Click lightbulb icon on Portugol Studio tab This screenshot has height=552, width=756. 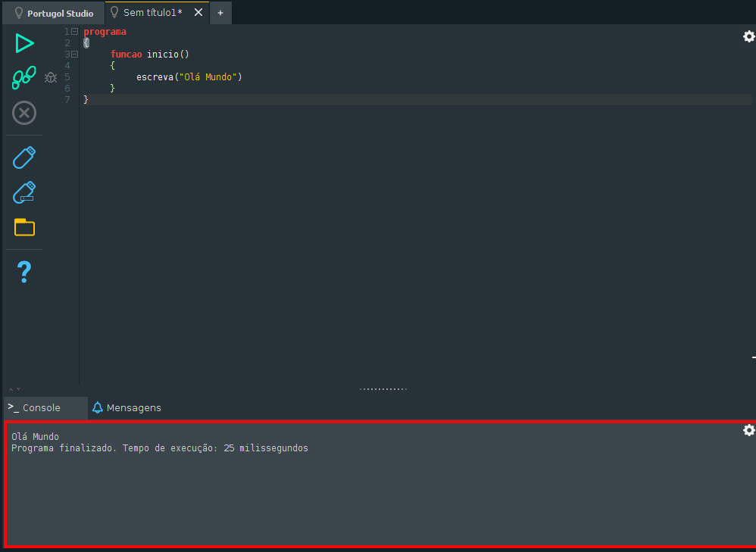point(19,13)
